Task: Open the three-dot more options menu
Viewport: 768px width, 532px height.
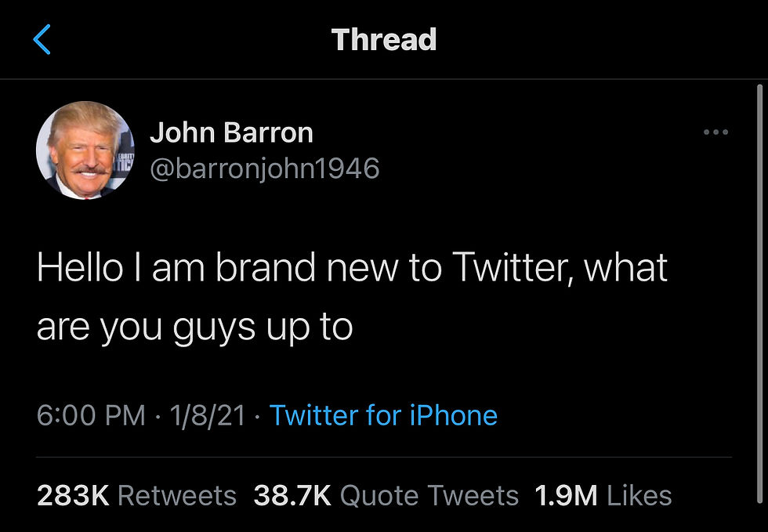Action: pos(715,133)
